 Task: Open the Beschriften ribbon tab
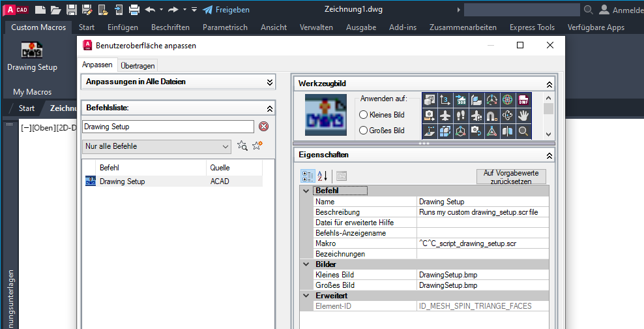(x=170, y=27)
